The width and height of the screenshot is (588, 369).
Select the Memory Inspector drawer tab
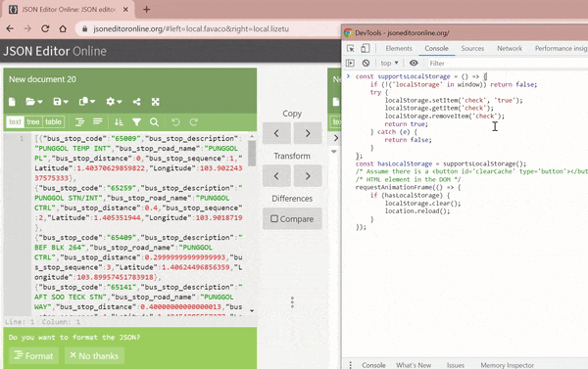tap(507, 364)
